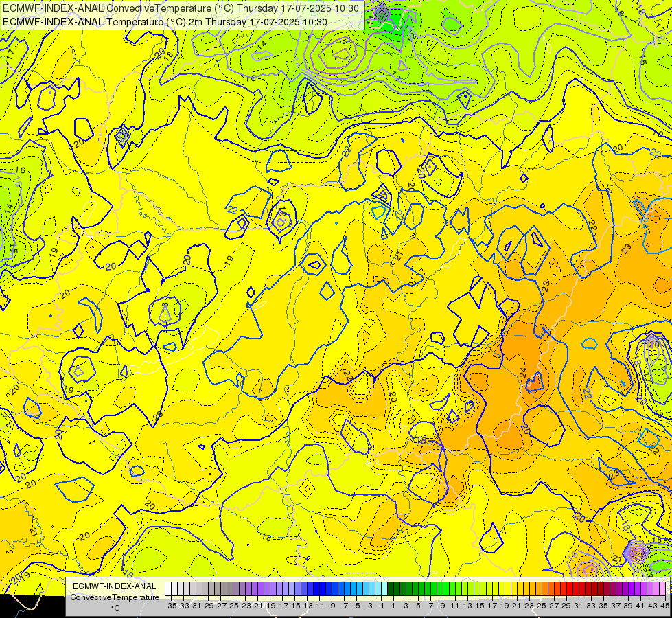This screenshot has width=672, height=618.
Task: Select the orange legend swatch above 25
Action: 539,589
